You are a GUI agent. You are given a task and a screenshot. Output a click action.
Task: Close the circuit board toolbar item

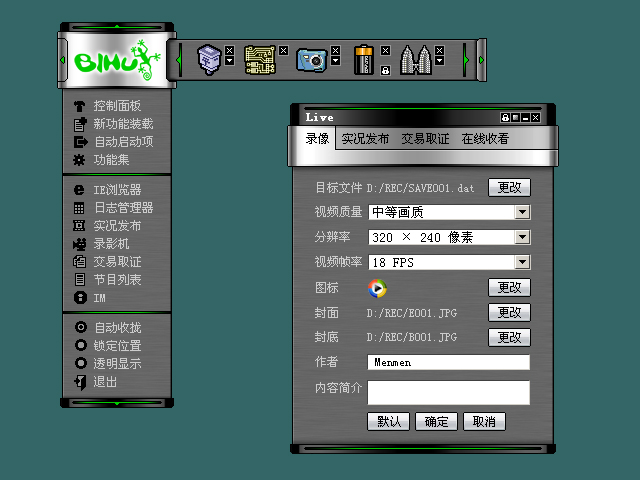(284, 50)
